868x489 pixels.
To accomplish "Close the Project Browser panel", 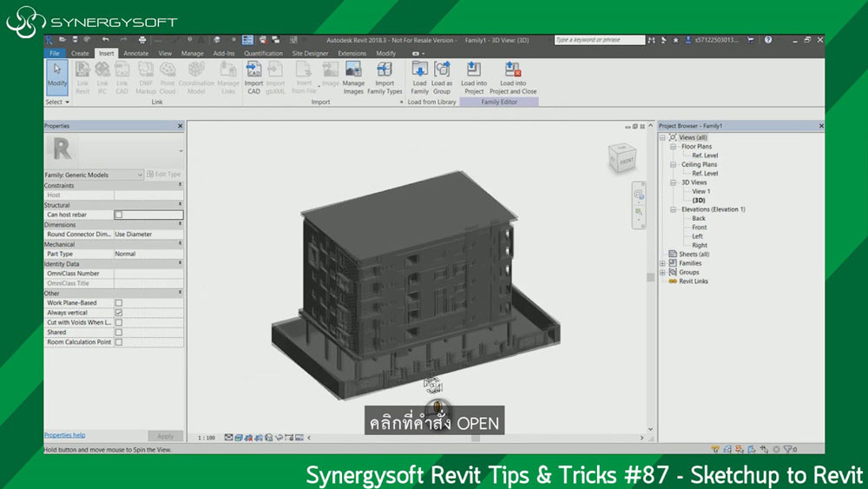I will [820, 126].
